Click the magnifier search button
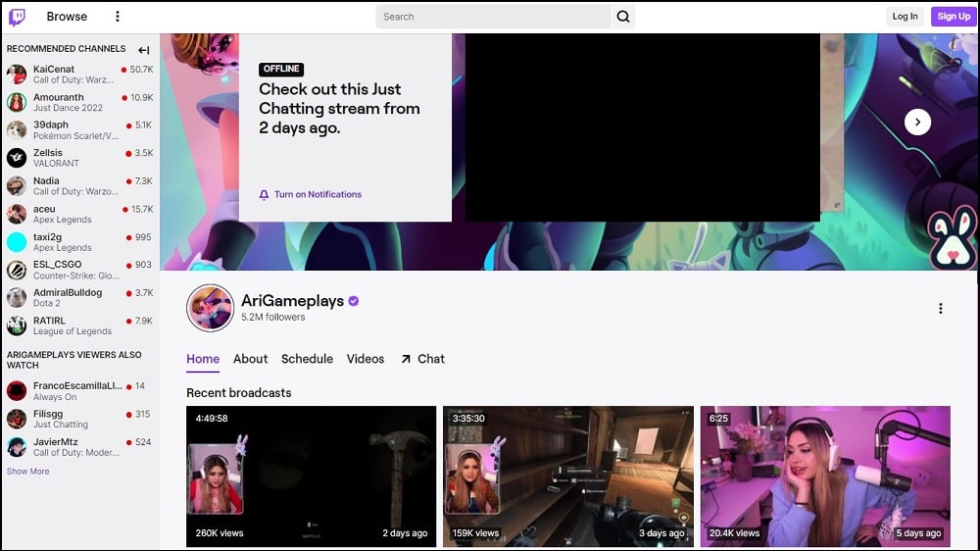Image resolution: width=980 pixels, height=551 pixels. pos(623,17)
